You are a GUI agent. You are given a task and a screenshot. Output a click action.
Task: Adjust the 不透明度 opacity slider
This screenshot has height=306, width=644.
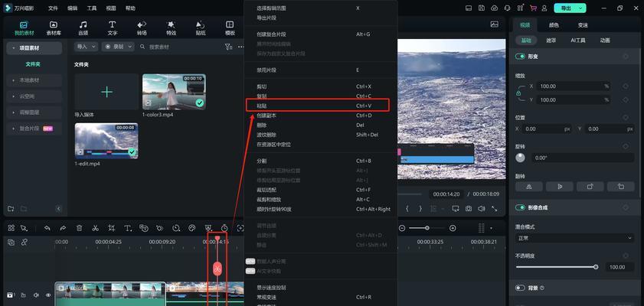557,267
